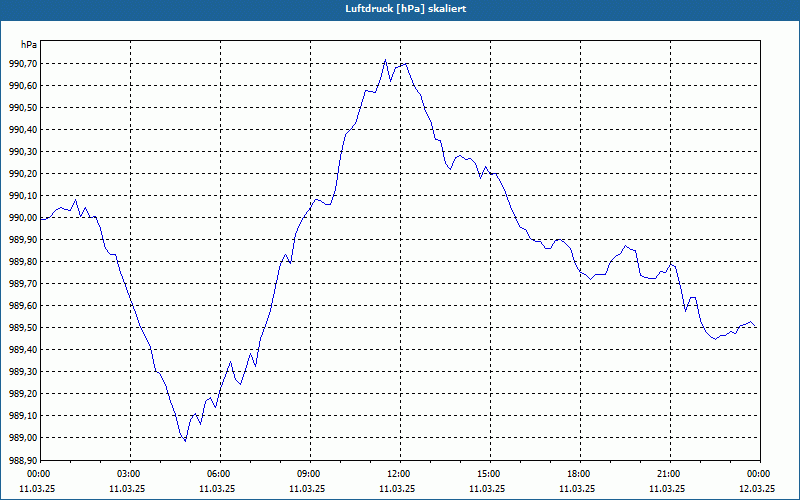The image size is (800, 500).
Task: Select the 990,40 y-axis value
Action: tap(23, 130)
